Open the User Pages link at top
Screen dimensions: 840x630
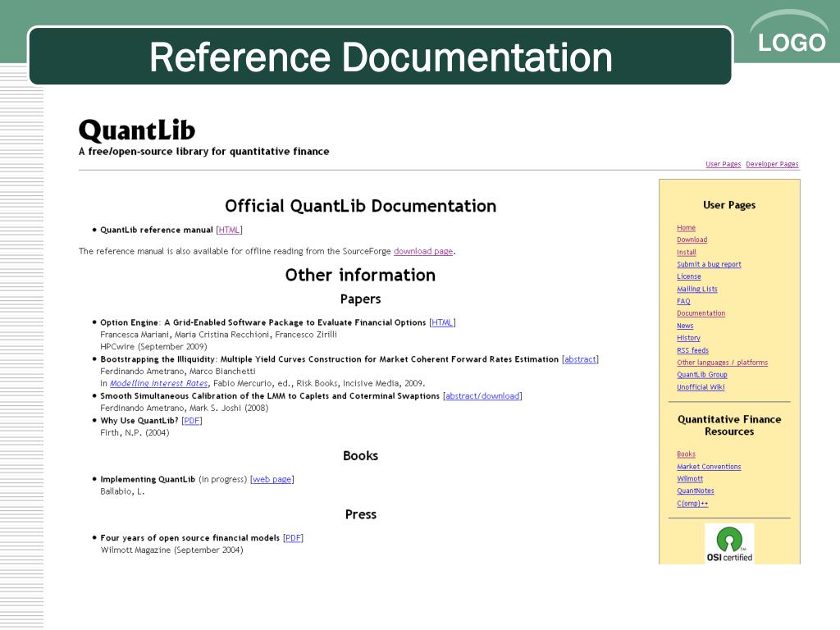coord(724,164)
